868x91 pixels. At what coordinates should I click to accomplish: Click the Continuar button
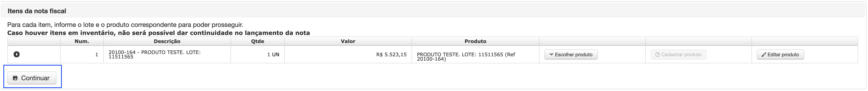point(32,78)
